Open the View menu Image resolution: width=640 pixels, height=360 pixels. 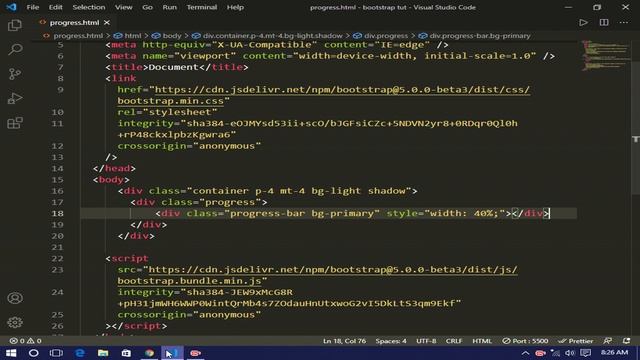click(x=123, y=7)
